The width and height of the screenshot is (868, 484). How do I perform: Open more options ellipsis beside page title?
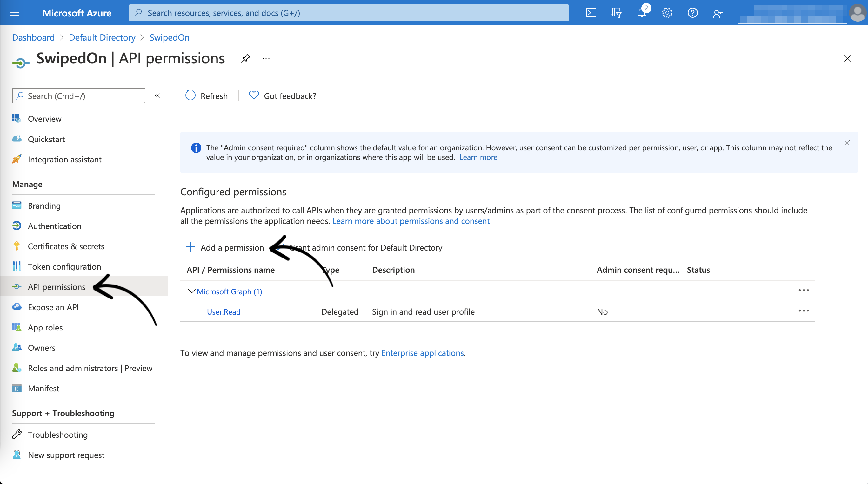click(x=266, y=59)
